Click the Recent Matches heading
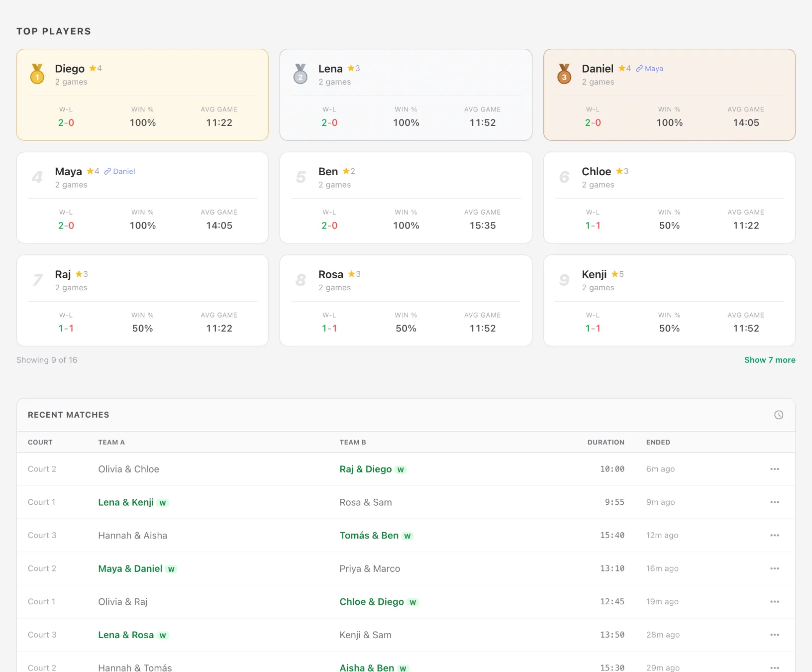This screenshot has height=672, width=812. [x=69, y=415]
